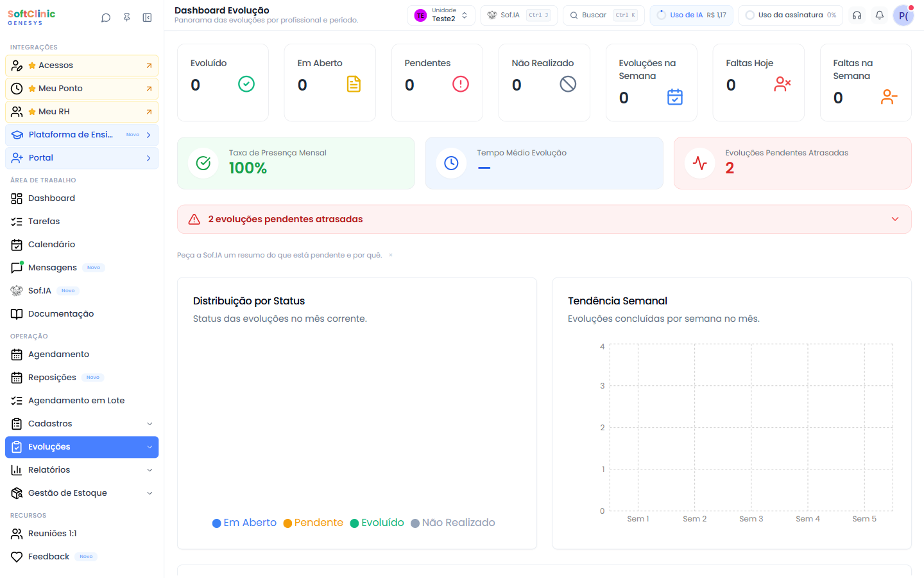Open Tarefas in the sidebar
This screenshot has height=578, width=924.
(81, 222)
